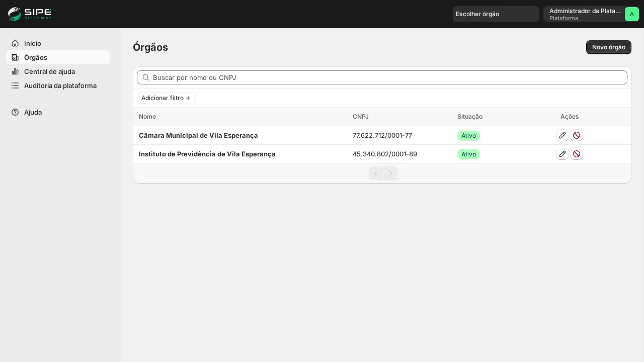The image size is (644, 362).
Task: Click the green user avatar A
Action: pyautogui.click(x=632, y=14)
